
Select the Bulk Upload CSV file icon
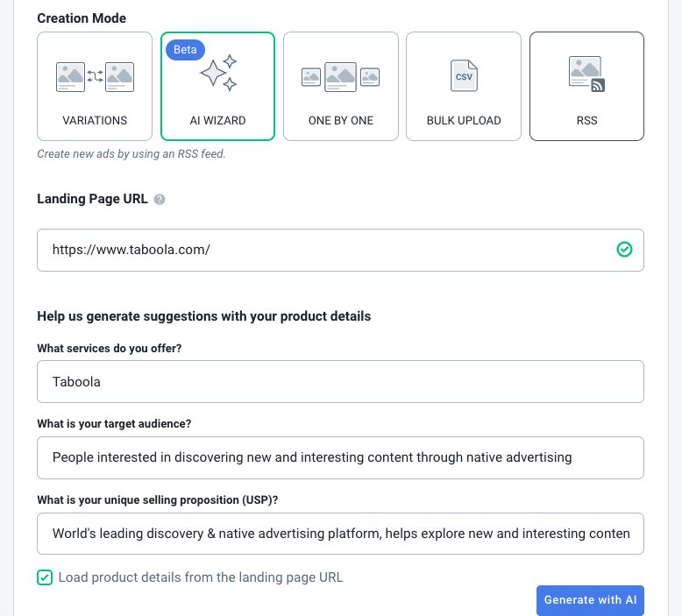pyautogui.click(x=464, y=76)
